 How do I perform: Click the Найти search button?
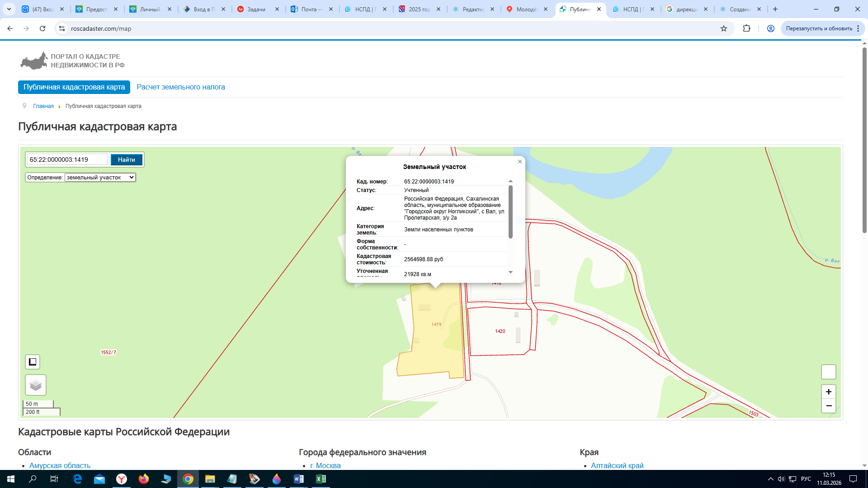tap(127, 160)
